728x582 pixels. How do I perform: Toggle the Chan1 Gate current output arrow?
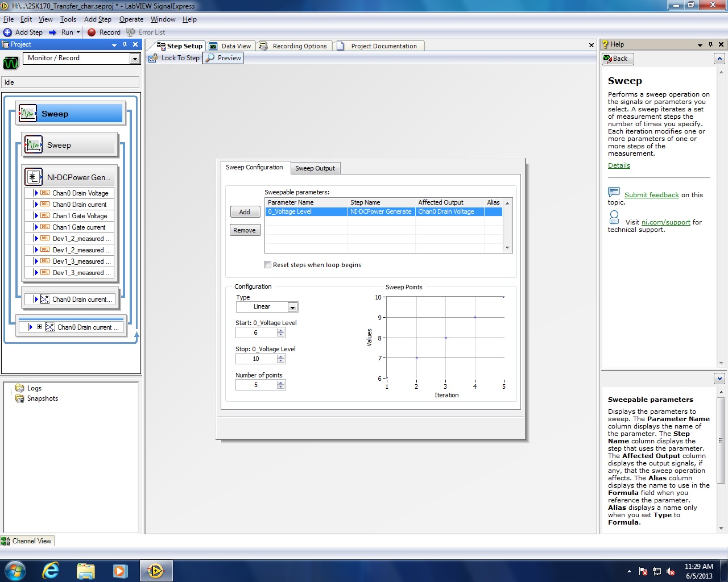pos(36,227)
